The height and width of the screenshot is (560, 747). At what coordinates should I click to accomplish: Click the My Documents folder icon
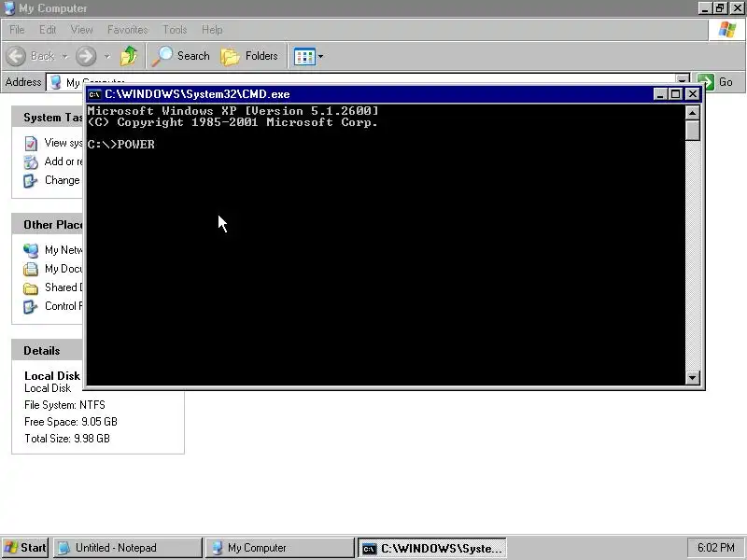point(31,269)
